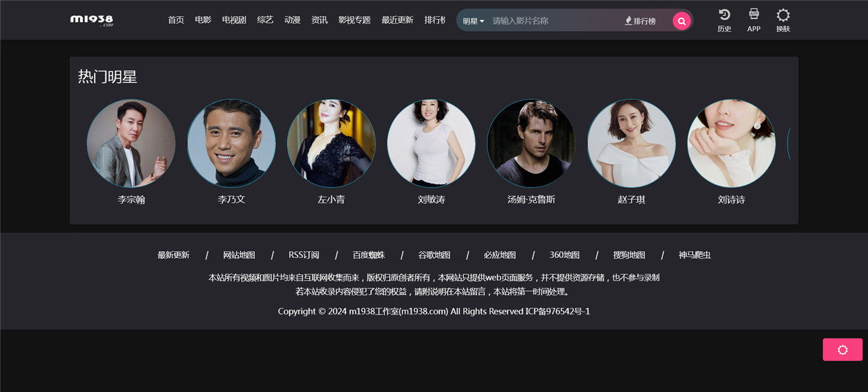Image resolution: width=868 pixels, height=392 pixels.
Task: Click the pink floating theme button
Action: pos(843,350)
